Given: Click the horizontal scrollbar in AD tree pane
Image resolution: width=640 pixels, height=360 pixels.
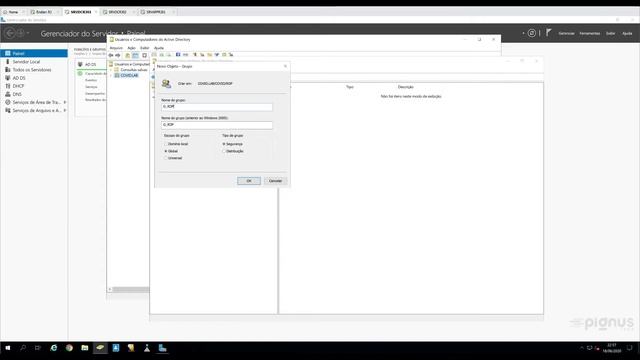Looking at the screenshot, I should 131,289.
